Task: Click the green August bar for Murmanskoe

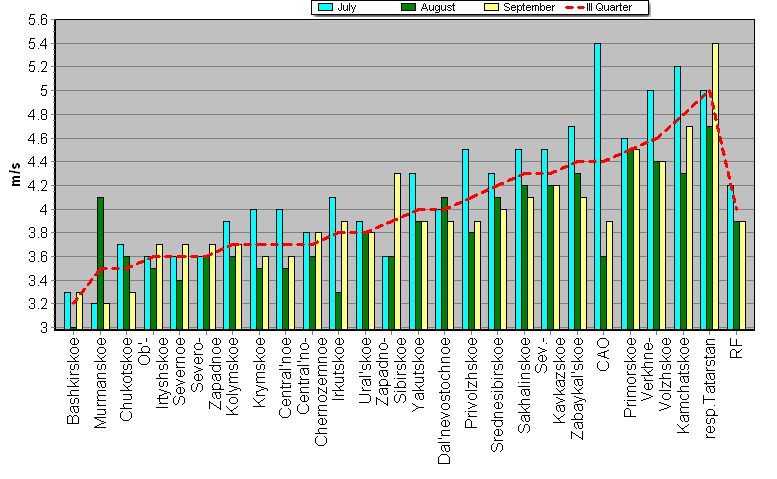Action: click(101, 264)
